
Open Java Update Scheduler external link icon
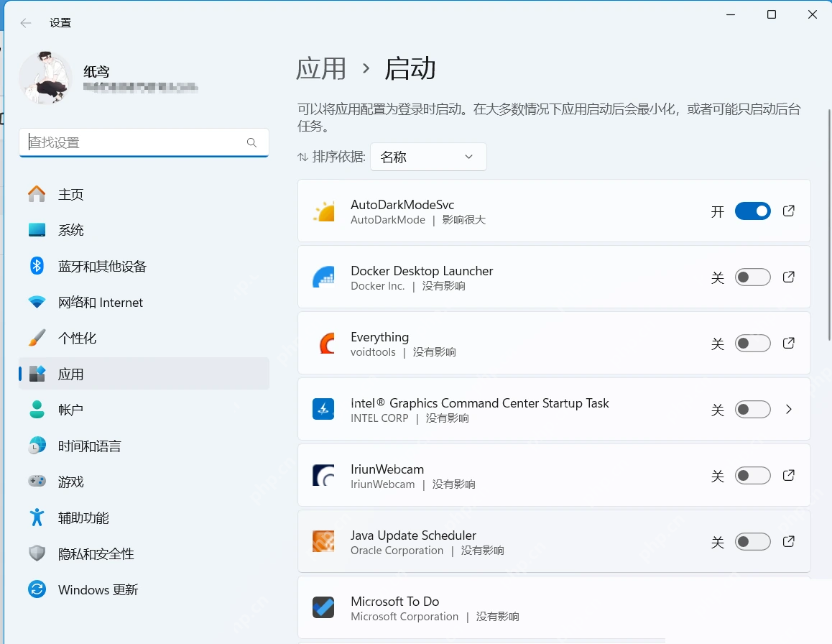click(789, 541)
